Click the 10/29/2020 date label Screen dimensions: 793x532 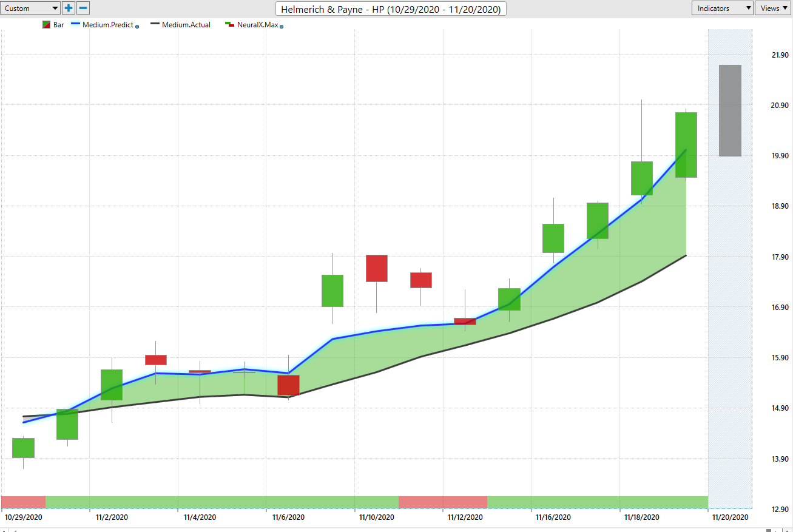24,517
